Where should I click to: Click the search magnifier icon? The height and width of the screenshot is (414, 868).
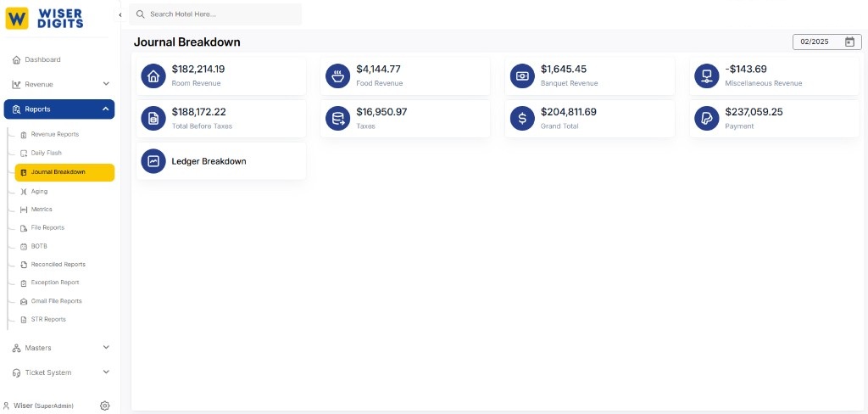140,14
